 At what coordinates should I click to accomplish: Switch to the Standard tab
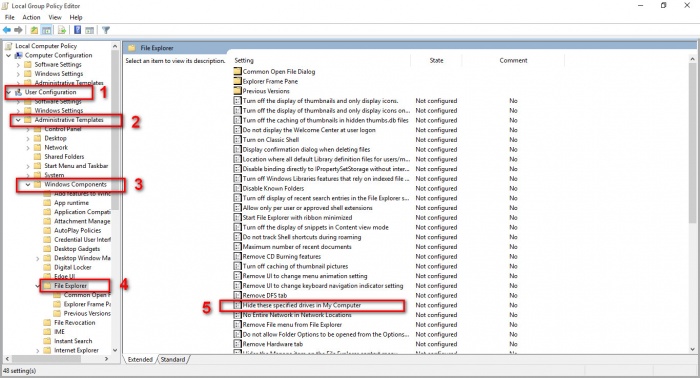pyautogui.click(x=173, y=359)
